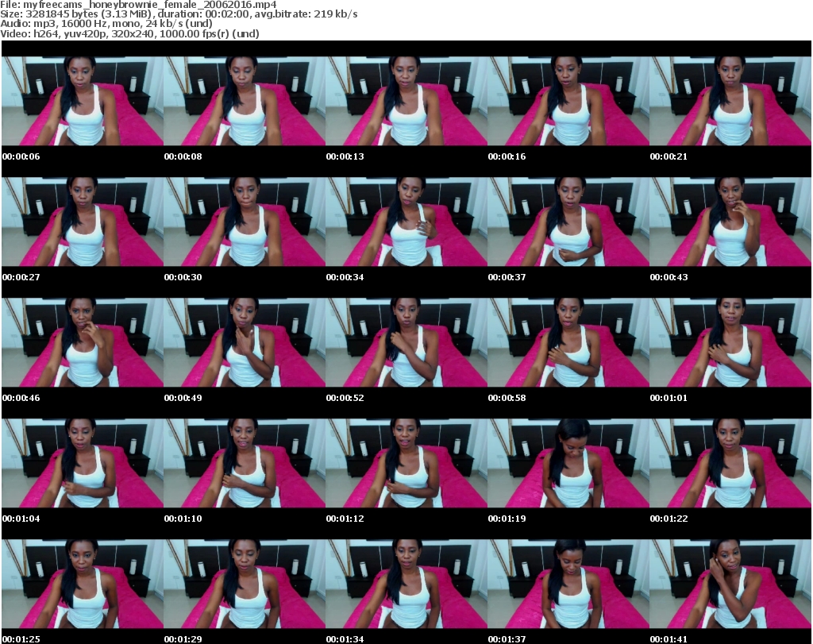This screenshot has height=644, width=813.
Task: Click the timestamp label 00:01:12
Action: 345,519
